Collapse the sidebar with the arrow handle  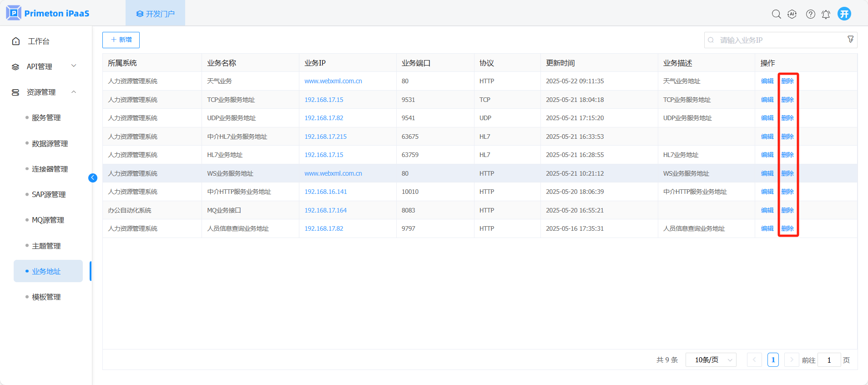[93, 178]
